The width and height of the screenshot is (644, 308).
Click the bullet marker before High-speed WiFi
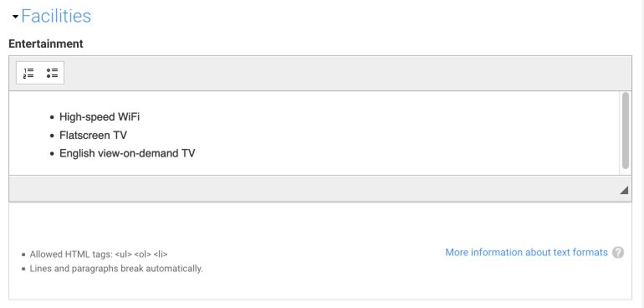coord(52,118)
